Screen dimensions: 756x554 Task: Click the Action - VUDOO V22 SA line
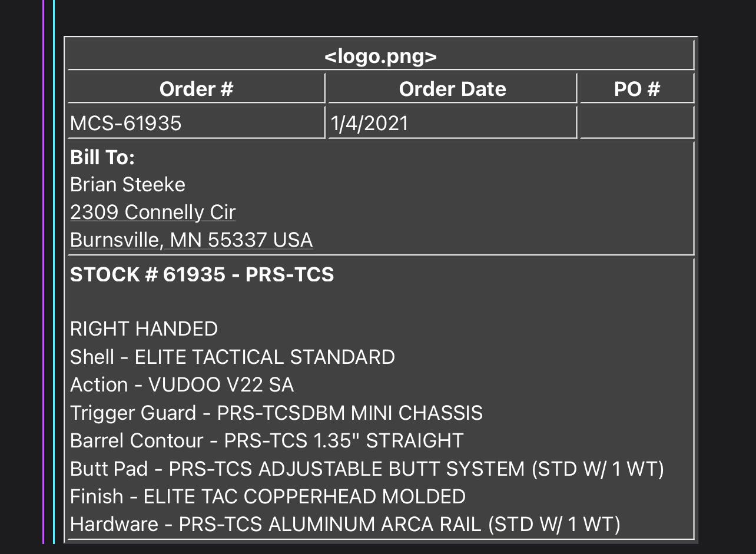pos(182,384)
